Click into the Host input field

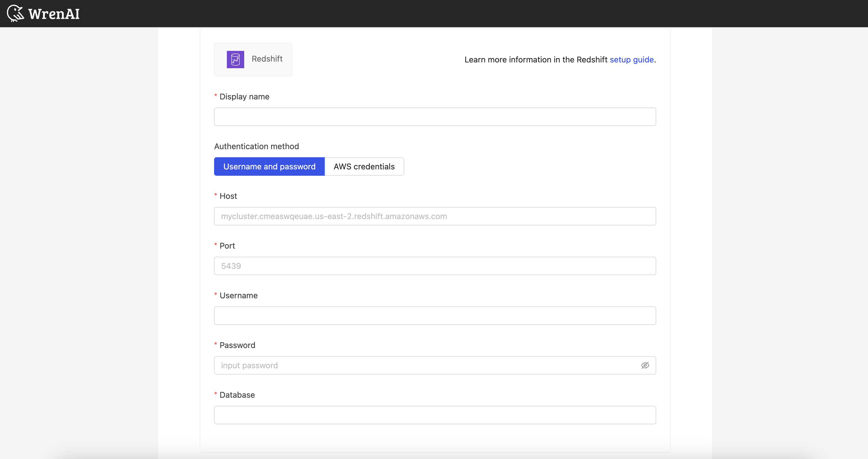(x=435, y=216)
